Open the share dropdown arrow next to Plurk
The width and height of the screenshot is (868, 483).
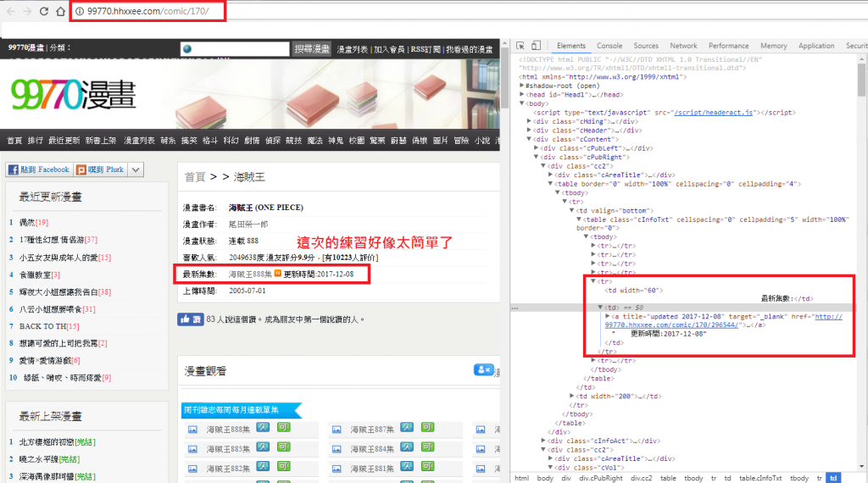pyautogui.click(x=136, y=169)
